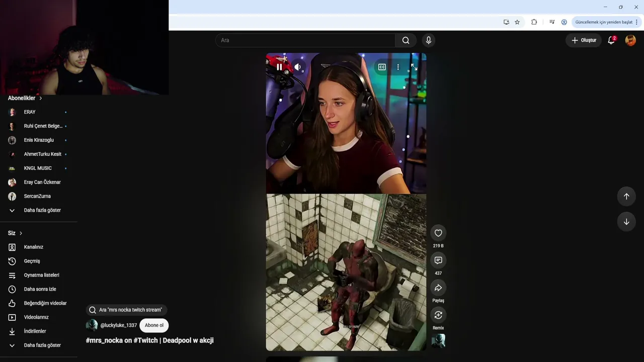Open AhmetTurku Kesit channel
Screen dimensions: 644x362
click(39, 154)
